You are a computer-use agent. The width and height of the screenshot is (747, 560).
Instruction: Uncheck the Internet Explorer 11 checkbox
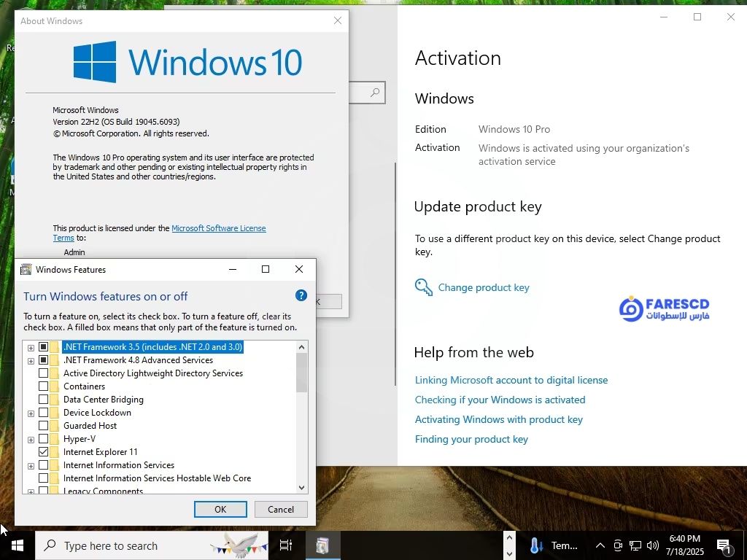(x=43, y=452)
